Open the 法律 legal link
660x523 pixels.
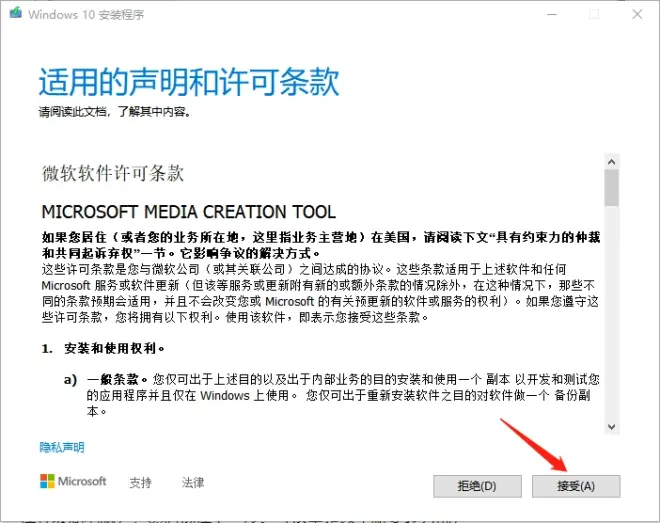point(193,482)
